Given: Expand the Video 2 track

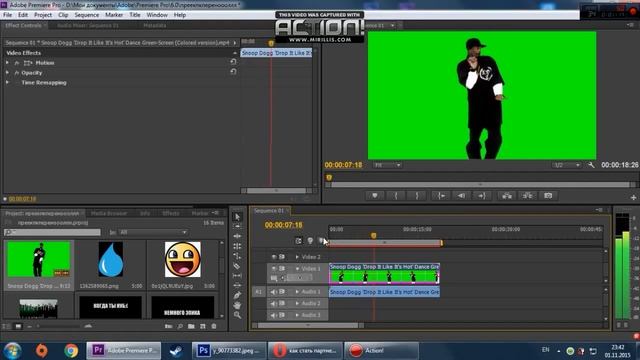Looking at the screenshot, I should click(297, 257).
